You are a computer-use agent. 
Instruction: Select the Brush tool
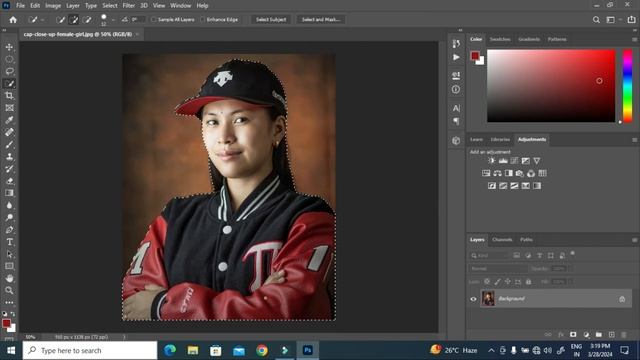[x=9, y=144]
